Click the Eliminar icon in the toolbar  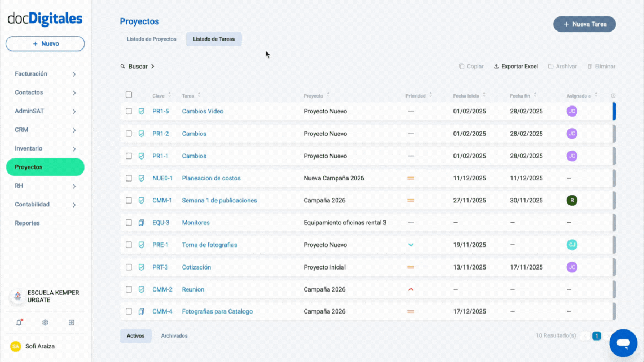point(590,66)
